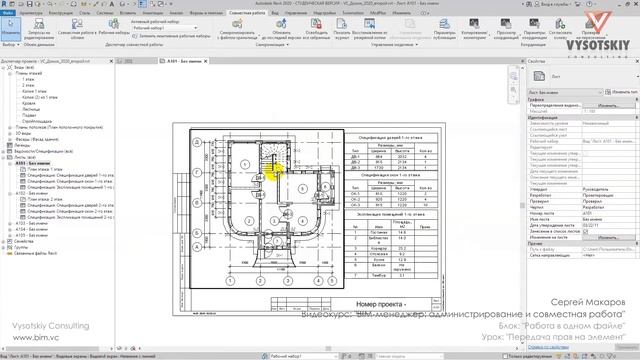
Task: Switch to the Конструкция ribbon tab
Action: point(60,13)
